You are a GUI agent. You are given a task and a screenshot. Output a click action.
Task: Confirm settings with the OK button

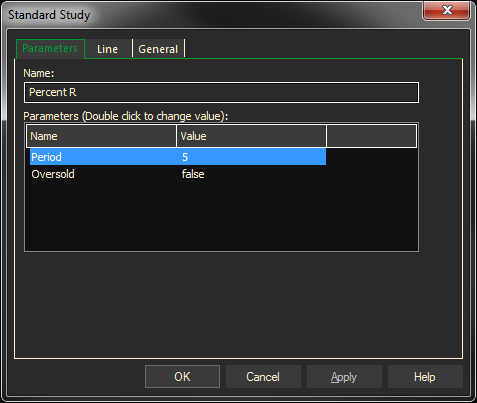pyautogui.click(x=182, y=377)
